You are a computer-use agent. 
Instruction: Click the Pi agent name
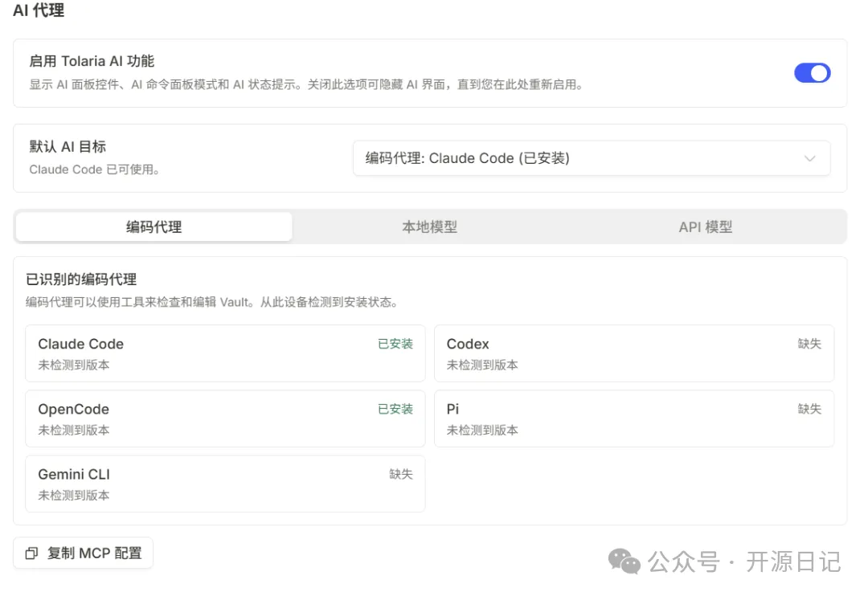tap(452, 409)
